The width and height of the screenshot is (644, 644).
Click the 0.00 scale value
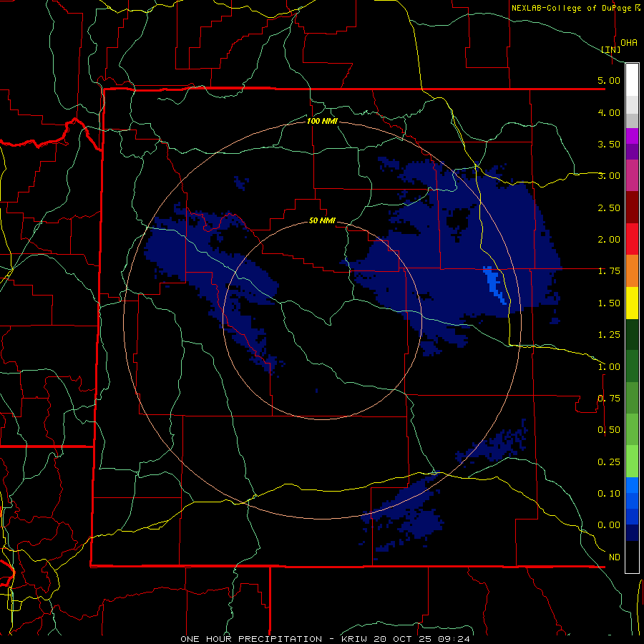tap(609, 525)
